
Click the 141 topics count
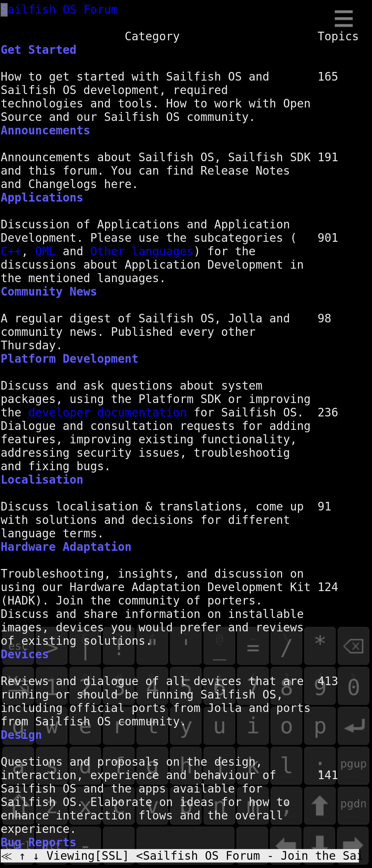328,775
